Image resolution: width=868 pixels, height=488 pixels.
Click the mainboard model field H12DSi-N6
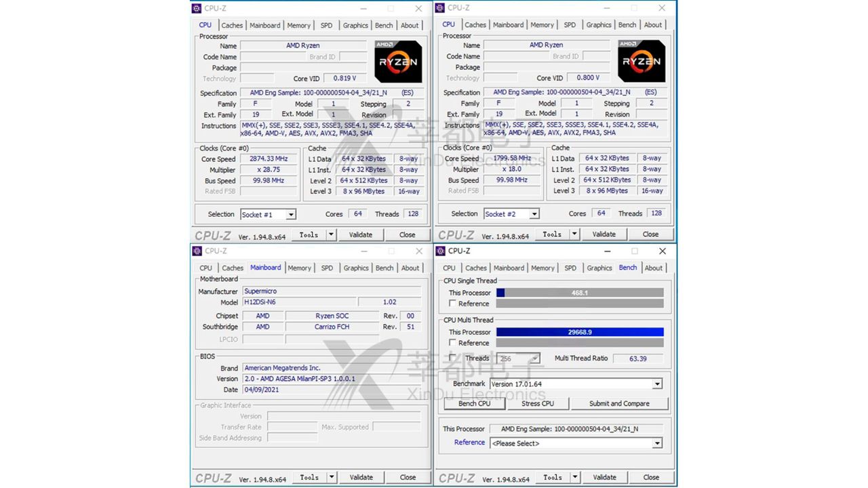298,302
